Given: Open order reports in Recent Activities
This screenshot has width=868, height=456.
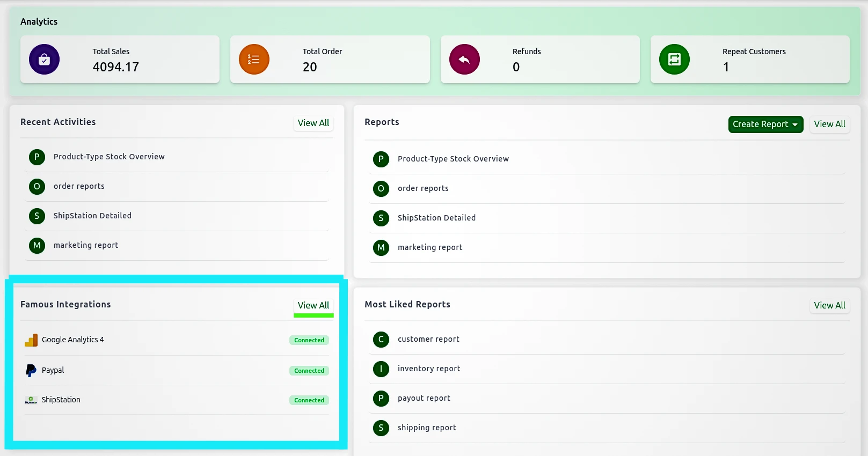Looking at the screenshot, I should click(79, 186).
